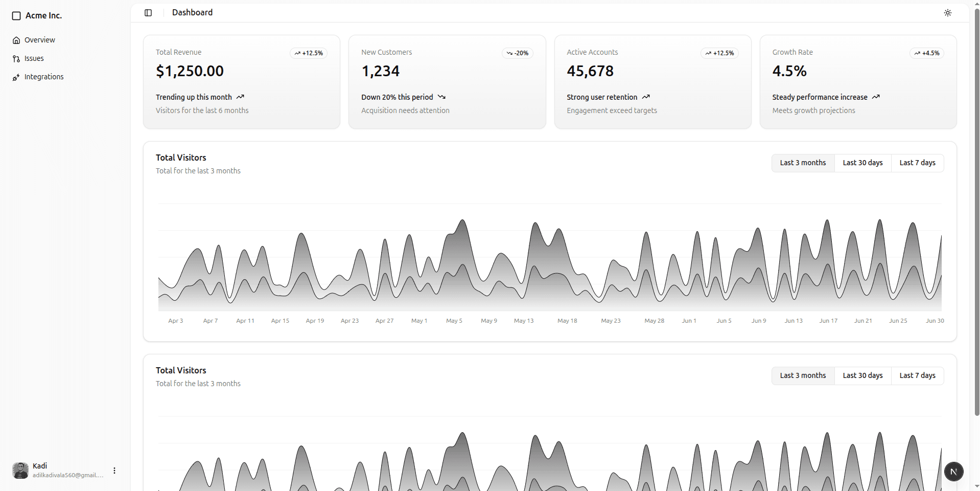Switch the top visitors chart to Last 7 days

pyautogui.click(x=917, y=163)
